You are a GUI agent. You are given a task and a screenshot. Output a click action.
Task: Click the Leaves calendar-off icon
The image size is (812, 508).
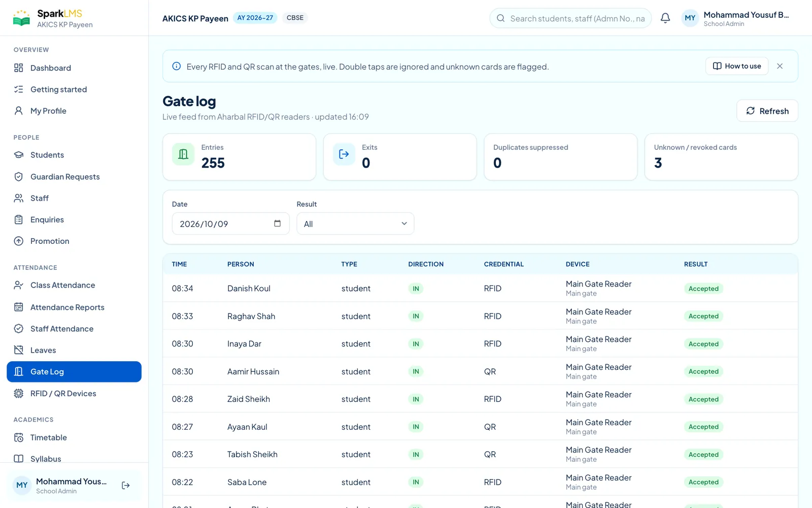click(19, 350)
